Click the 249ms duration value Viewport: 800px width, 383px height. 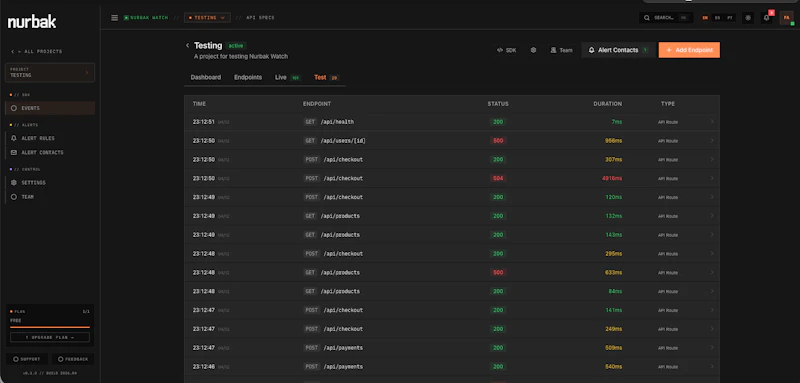pyautogui.click(x=613, y=329)
